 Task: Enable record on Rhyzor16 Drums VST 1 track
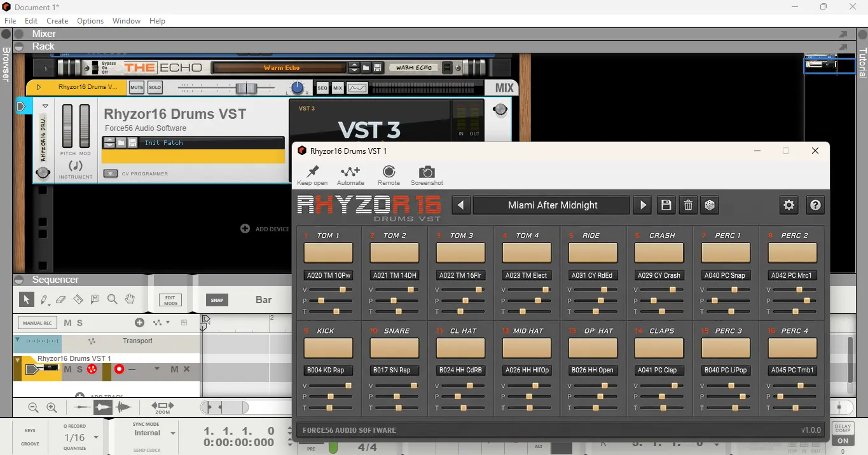tap(119, 369)
